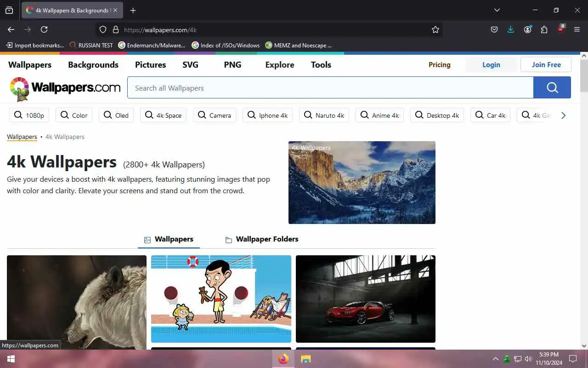Open the extensions puzzle icon
Screen dimensions: 588x368
(544, 29)
